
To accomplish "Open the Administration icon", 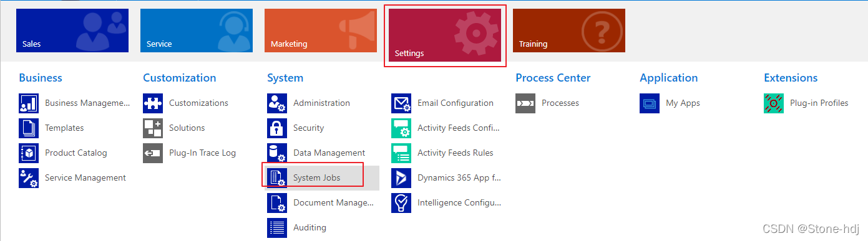I will coord(277,103).
